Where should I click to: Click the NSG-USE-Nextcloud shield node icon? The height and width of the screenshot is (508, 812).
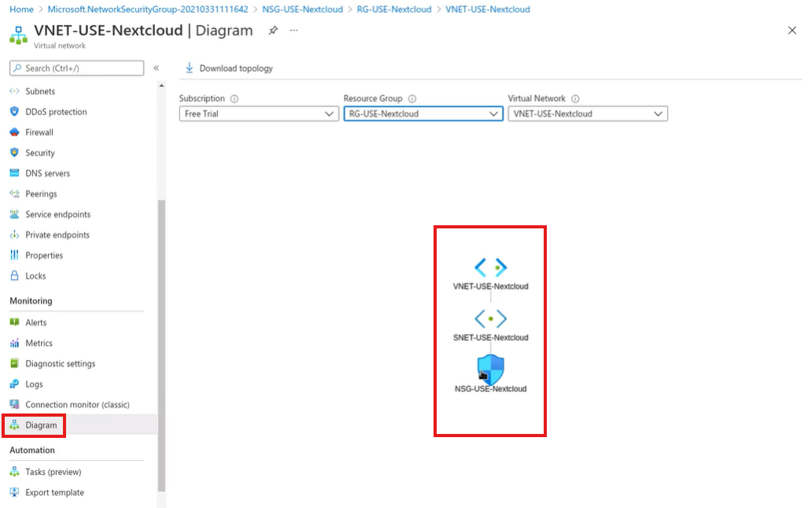click(490, 369)
